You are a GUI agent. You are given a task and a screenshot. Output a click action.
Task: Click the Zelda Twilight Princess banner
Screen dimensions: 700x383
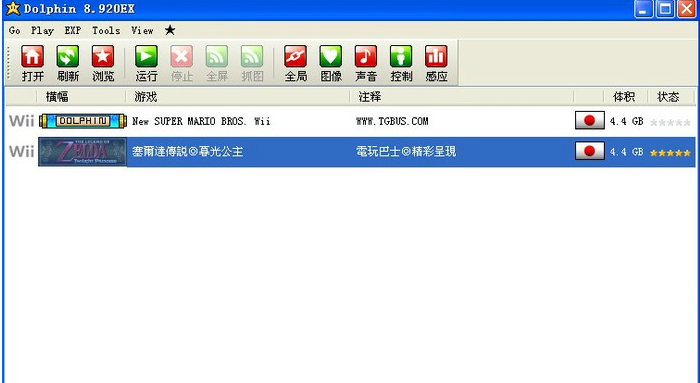coord(83,152)
